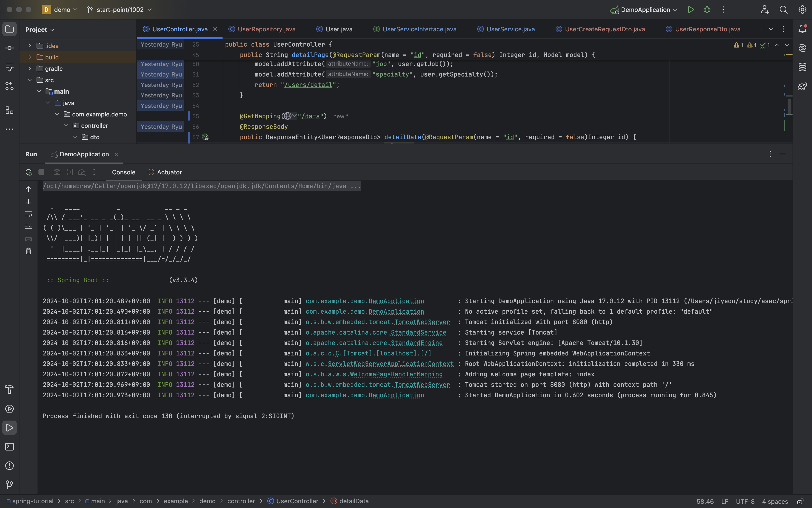Click the TomcatWebServer class link in console
The width and height of the screenshot is (812, 508).
click(x=422, y=322)
